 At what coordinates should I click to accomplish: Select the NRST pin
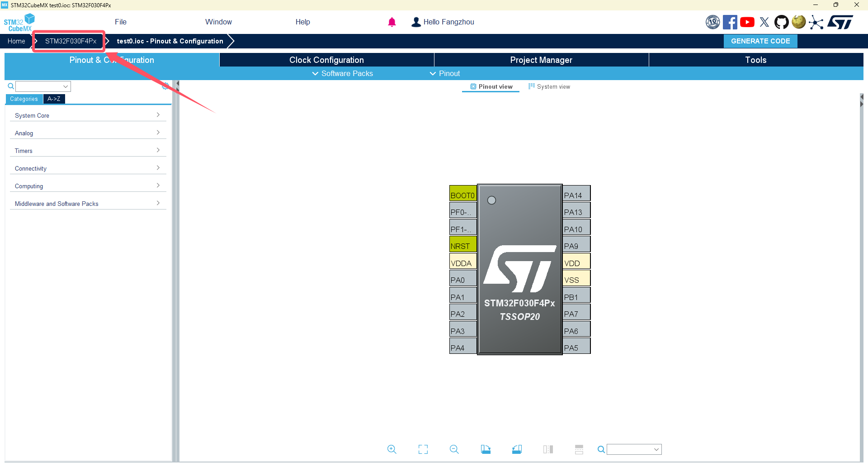[x=463, y=244]
